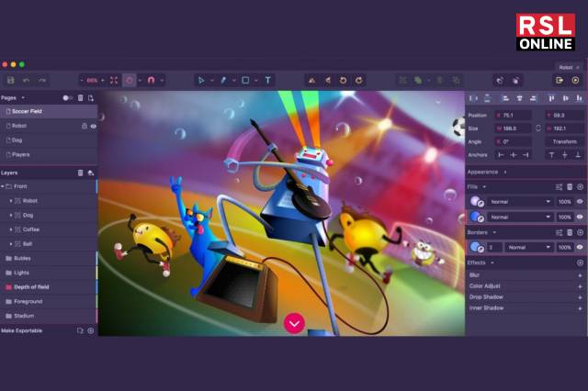
Task: Toggle the magnet snapping tool
Action: coord(151,80)
